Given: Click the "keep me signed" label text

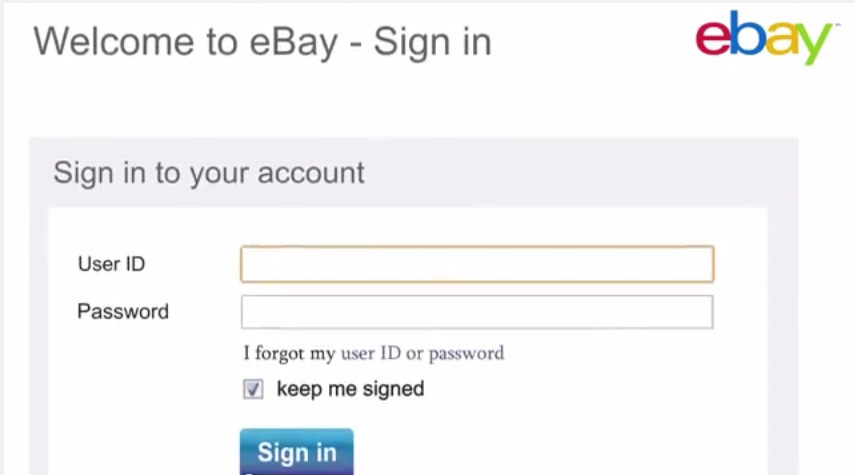Looking at the screenshot, I should [350, 389].
